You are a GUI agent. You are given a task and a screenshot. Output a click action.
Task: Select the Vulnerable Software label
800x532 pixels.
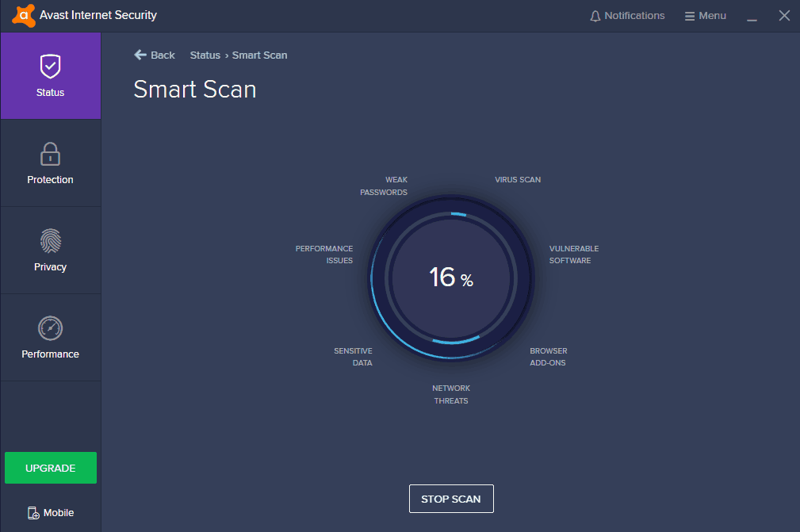(x=572, y=254)
